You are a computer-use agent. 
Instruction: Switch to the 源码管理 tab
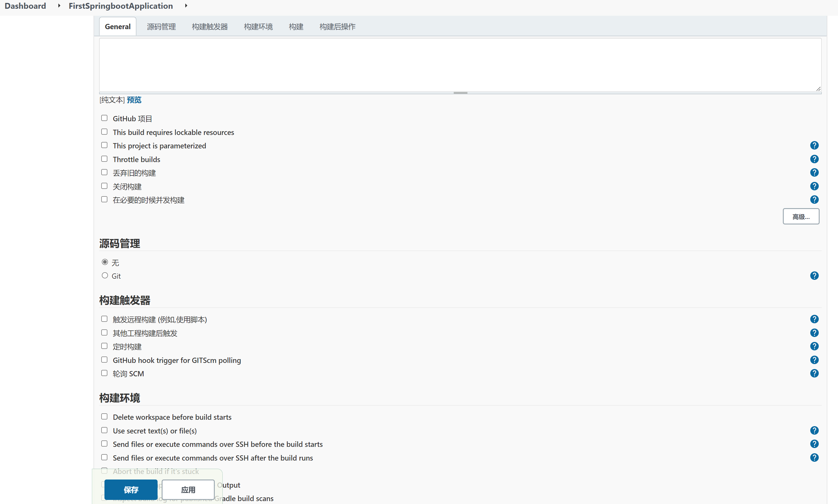(161, 27)
